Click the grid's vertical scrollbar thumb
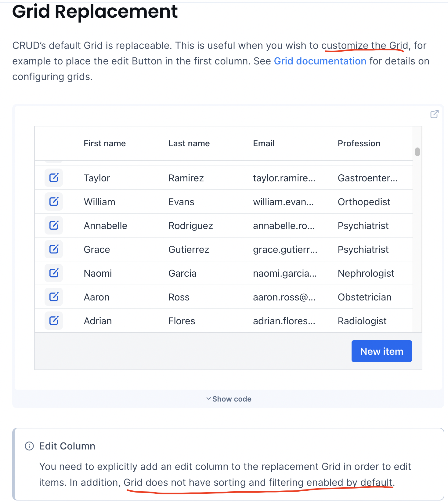 417,152
